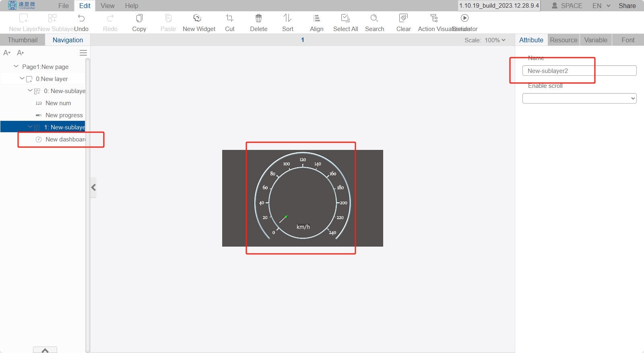Click the Share button
The image size is (644, 353).
point(627,6)
